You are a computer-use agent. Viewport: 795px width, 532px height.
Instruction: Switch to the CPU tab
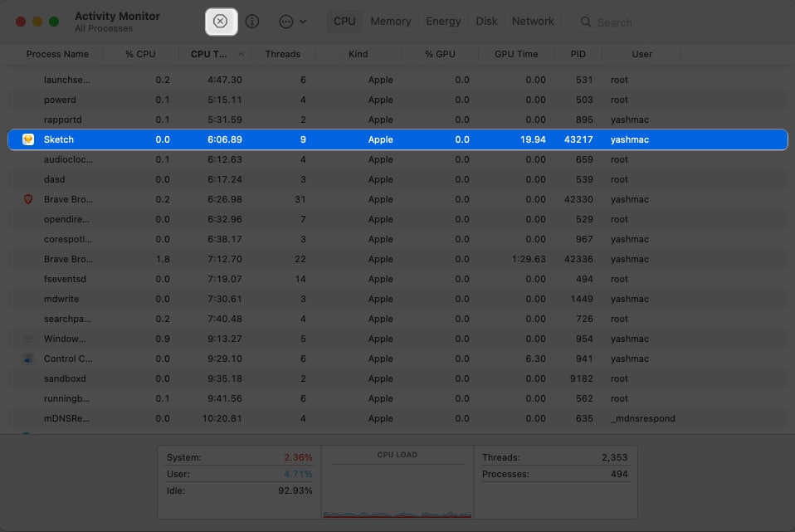[x=344, y=22]
